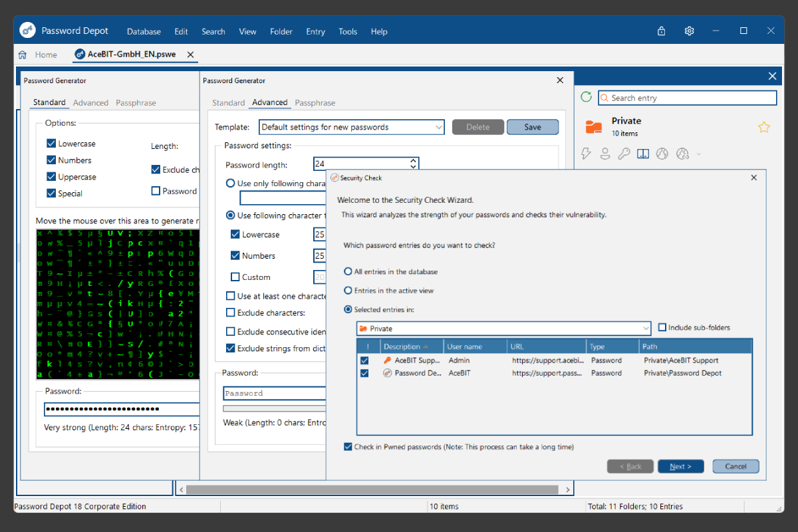Expand the small arrow beside globe icons
The height and width of the screenshot is (532, 798).
click(698, 154)
